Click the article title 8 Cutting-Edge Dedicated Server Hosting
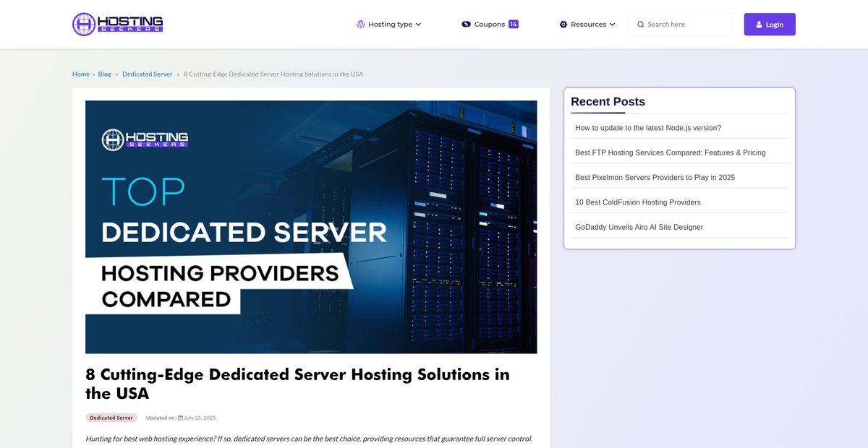The width and height of the screenshot is (868, 448). coord(297,384)
